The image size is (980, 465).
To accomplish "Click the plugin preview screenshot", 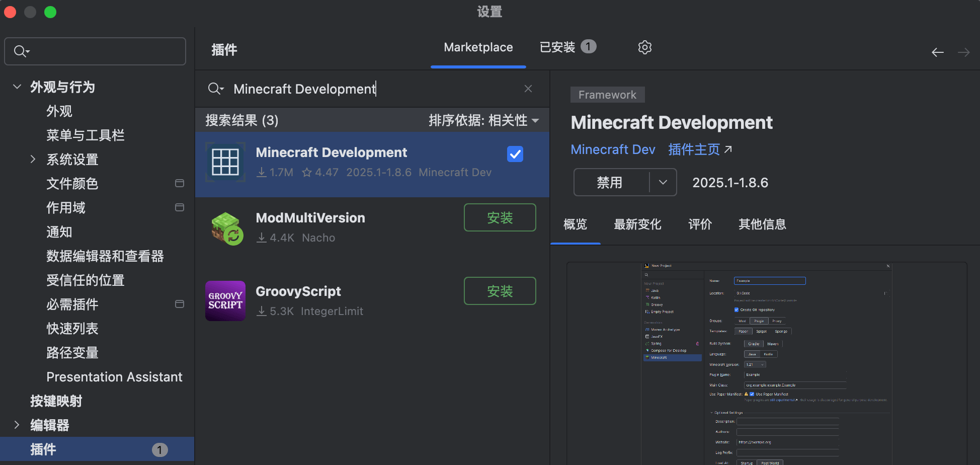I will click(767, 362).
